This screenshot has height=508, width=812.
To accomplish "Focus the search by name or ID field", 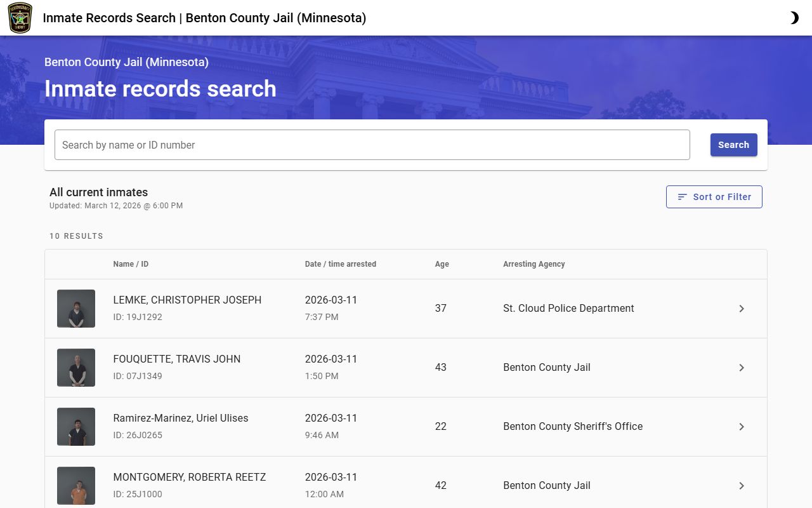I will pyautogui.click(x=372, y=145).
